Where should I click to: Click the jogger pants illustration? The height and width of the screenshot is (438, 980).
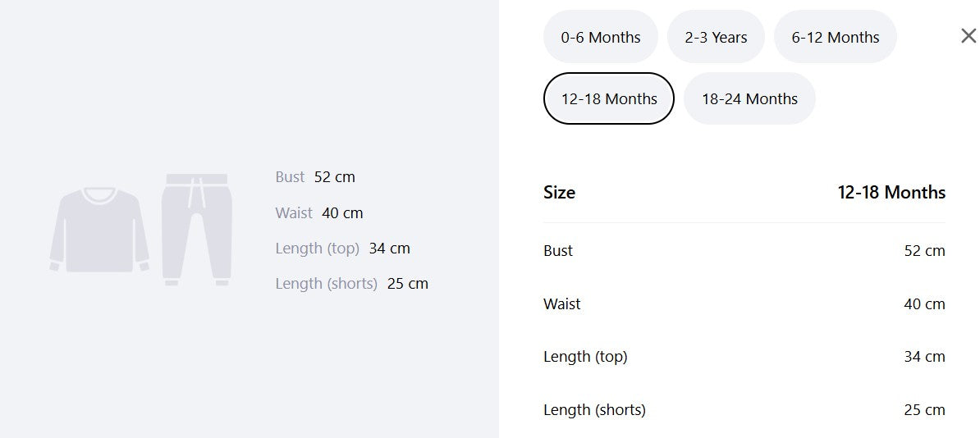coord(197,230)
